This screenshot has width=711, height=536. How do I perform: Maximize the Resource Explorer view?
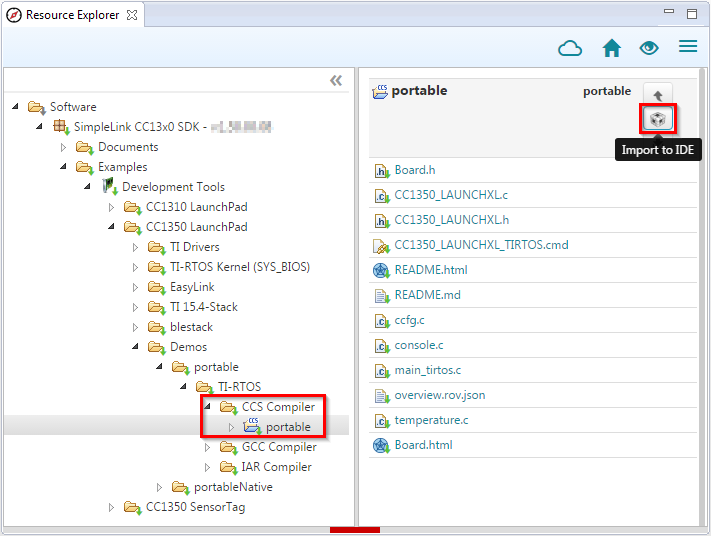692,14
